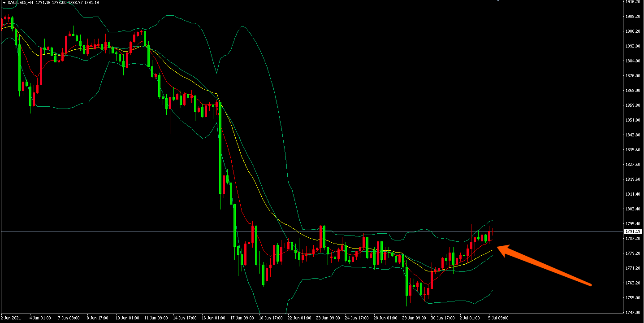Click the 1859.80 price level on the axis
644x323 pixels.
coord(633,105)
